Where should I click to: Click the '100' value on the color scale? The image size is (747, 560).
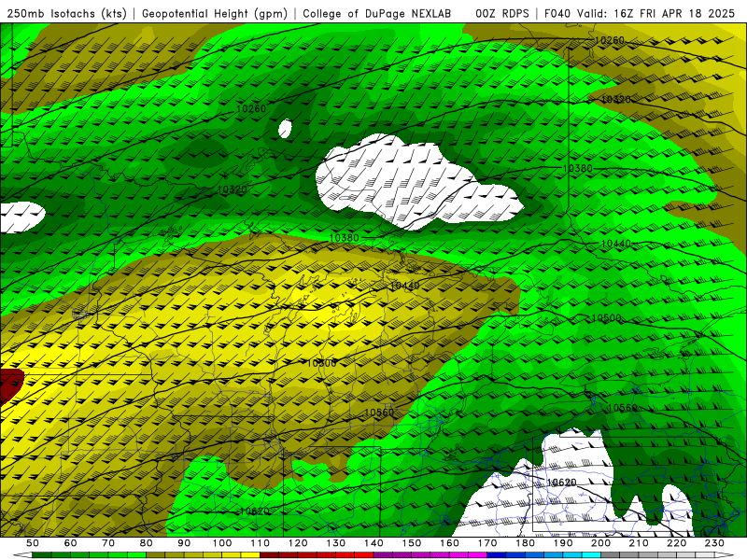coord(222,543)
